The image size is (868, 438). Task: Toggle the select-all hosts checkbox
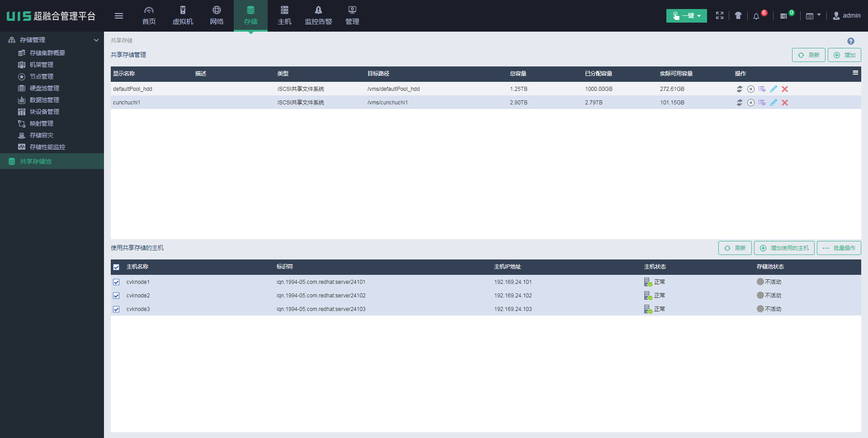[116, 267]
